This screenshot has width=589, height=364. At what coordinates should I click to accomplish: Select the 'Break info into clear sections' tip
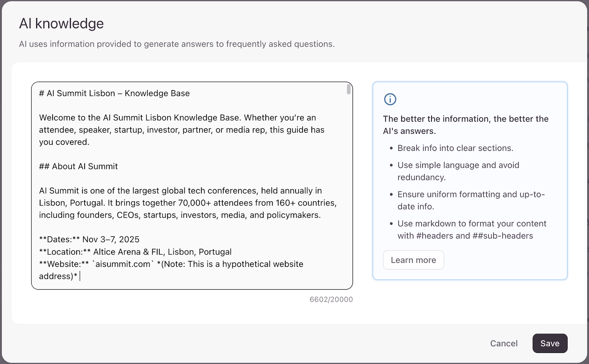pyautogui.click(x=455, y=148)
